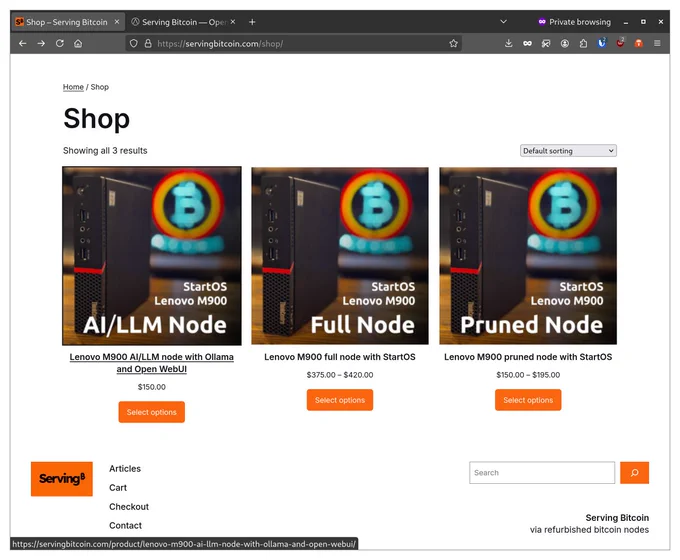Close the Serving Bitcoin — Open tab
This screenshot has height=560, width=680.
point(233,22)
